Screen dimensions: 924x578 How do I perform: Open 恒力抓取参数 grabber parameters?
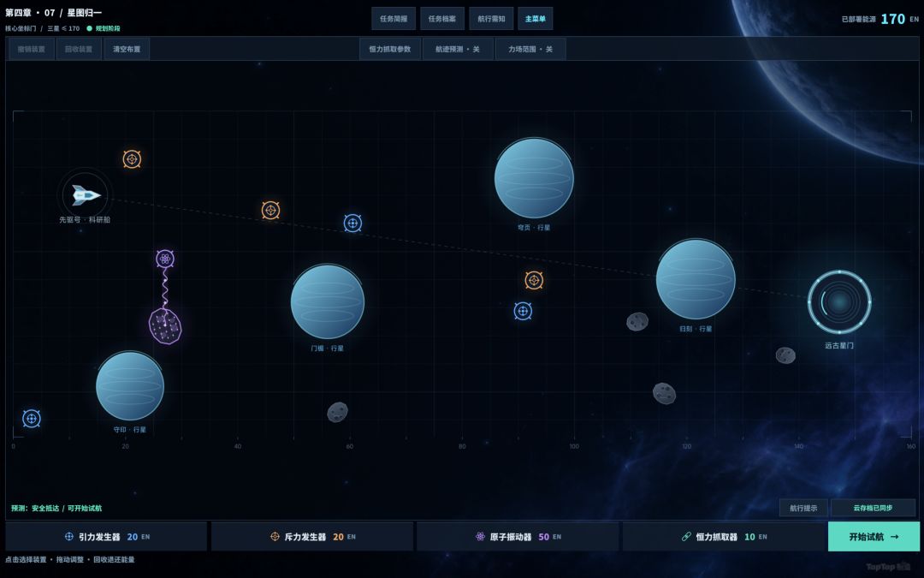coord(390,49)
